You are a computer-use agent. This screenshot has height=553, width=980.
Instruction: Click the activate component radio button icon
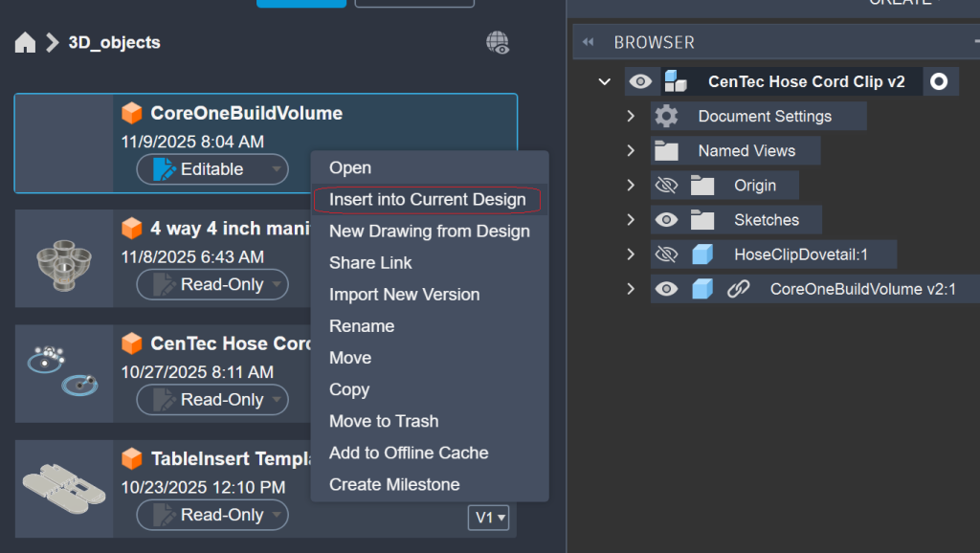(939, 81)
